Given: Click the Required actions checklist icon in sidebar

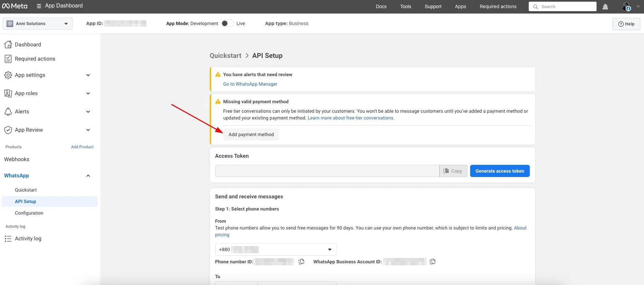Looking at the screenshot, I should coord(8,59).
